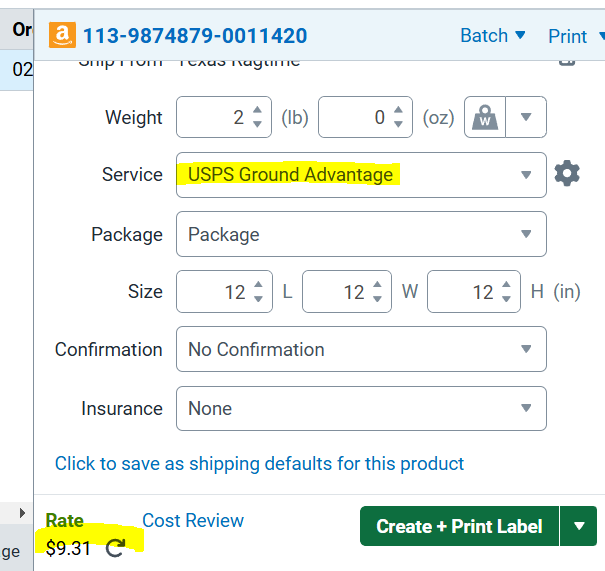Open the Confirmation dropdown
The width and height of the screenshot is (605, 571).
[361, 349]
